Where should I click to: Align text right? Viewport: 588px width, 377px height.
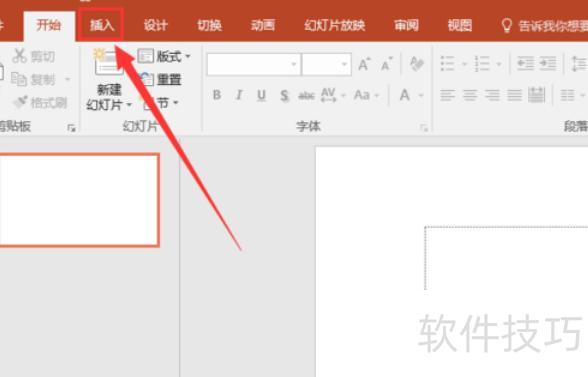(x=492, y=95)
